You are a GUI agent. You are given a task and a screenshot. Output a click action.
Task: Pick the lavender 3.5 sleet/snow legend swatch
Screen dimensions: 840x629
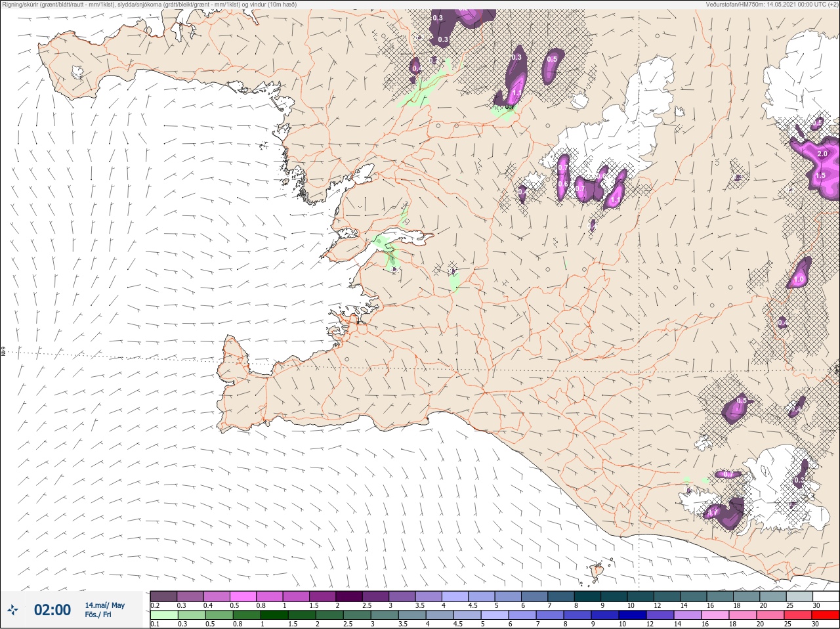[429, 596]
